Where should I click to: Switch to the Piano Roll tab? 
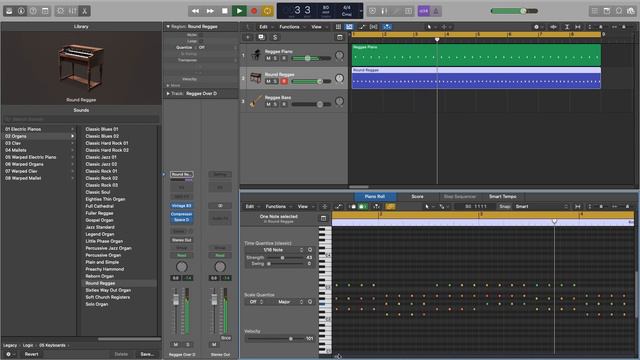[x=375, y=196]
